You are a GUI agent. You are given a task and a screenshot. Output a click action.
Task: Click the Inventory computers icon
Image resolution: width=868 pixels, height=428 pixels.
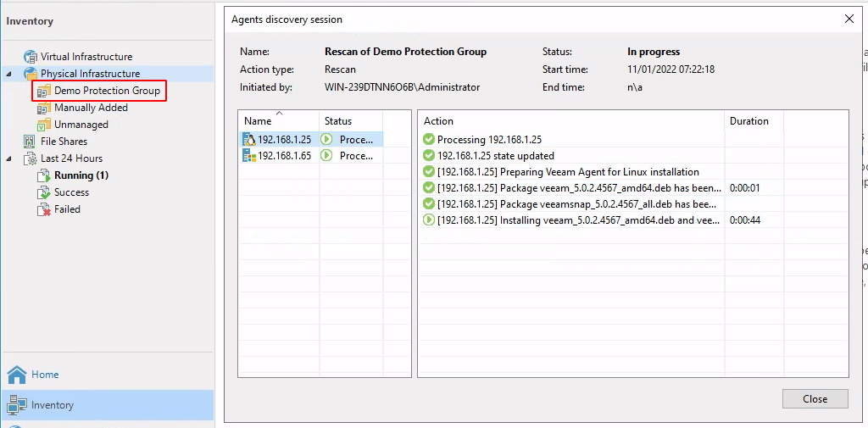[17, 405]
